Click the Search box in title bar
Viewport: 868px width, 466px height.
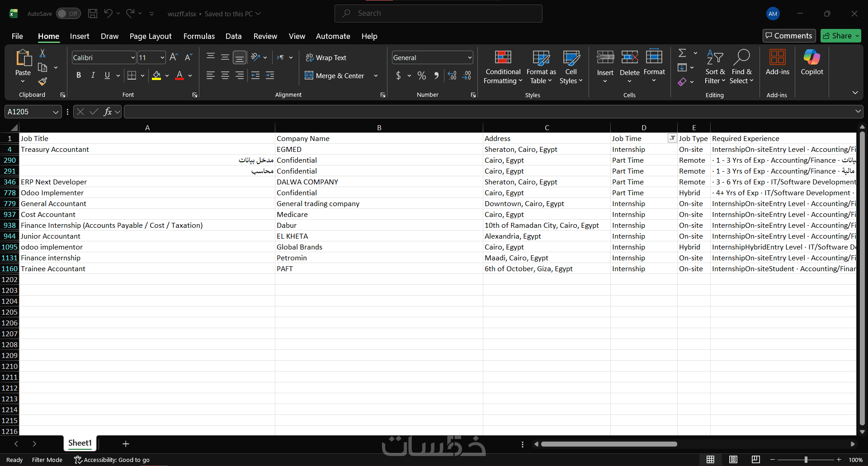point(438,14)
